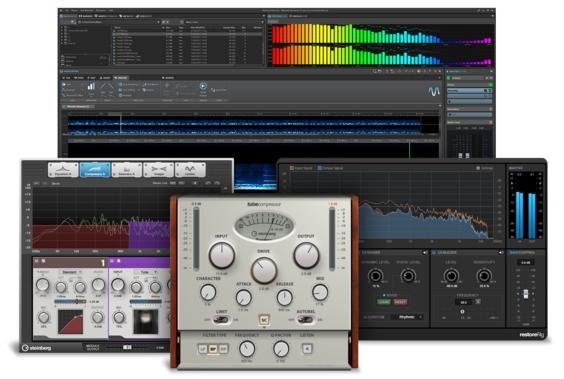Click the blue waveform in WaveLab's audio editor
The height and width of the screenshot is (379, 564).
(244, 125)
